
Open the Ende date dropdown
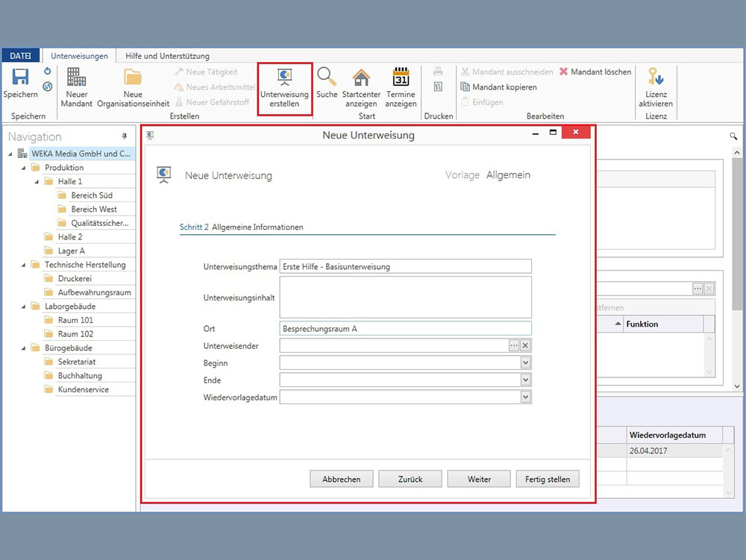tap(525, 380)
